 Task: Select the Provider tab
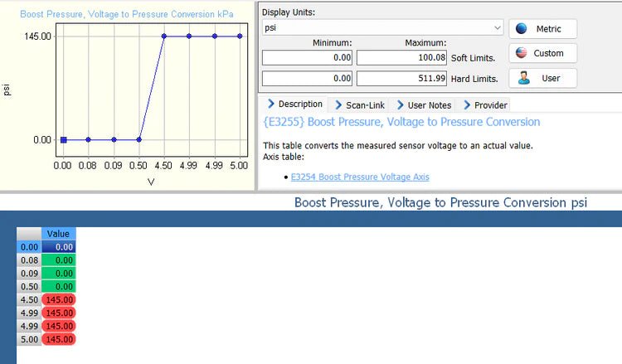click(490, 105)
